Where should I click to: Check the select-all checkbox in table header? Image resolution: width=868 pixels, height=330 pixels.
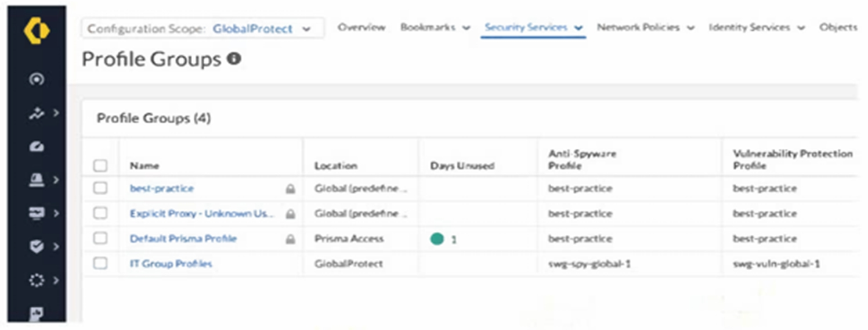pos(100,166)
